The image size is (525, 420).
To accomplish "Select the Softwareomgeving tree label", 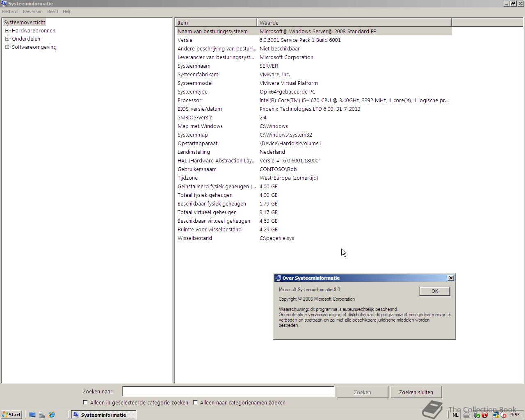I will coord(34,47).
